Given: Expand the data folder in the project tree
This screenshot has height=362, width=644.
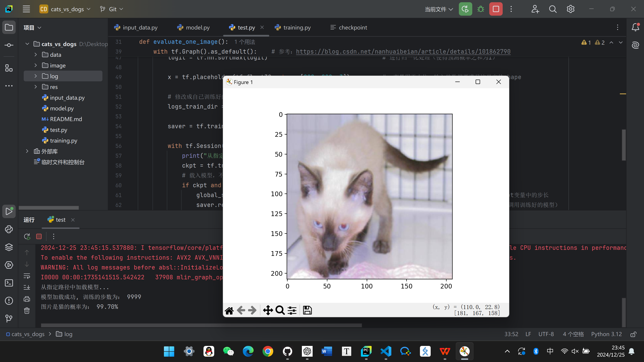Looking at the screenshot, I should [x=36, y=55].
